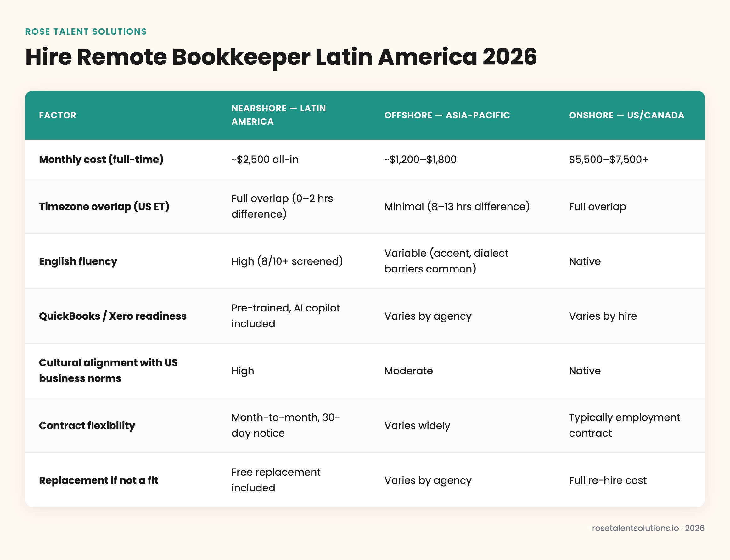Click 'Pre-trained, AI copilot included' cell
This screenshot has height=560, width=730.
[286, 316]
